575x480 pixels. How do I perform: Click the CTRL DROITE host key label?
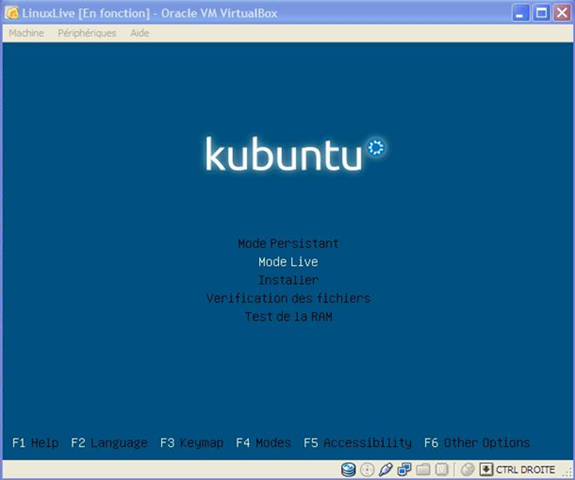pyautogui.click(x=525, y=470)
